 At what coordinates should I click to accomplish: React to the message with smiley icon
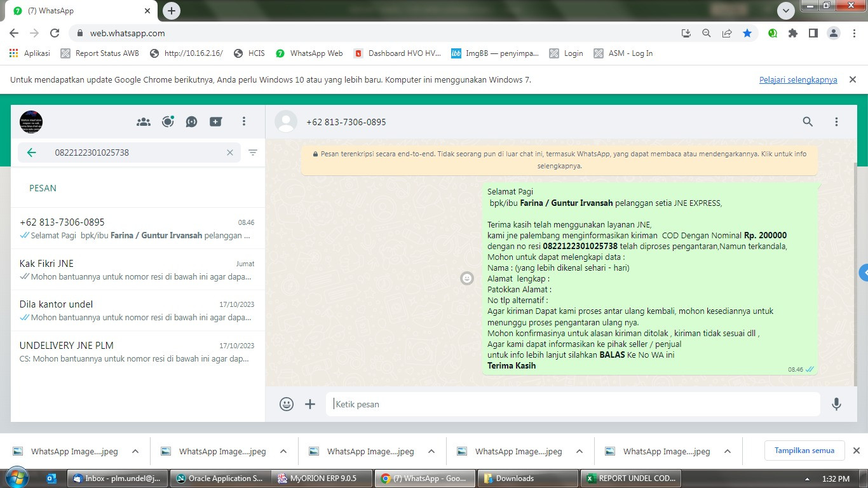[x=467, y=278]
